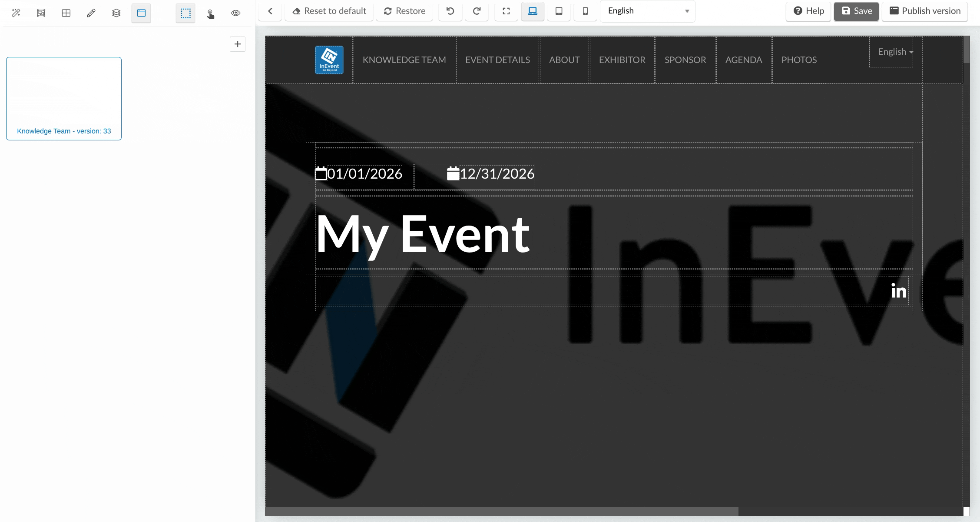Open the SPONSOR nav item
Viewport: 980px width, 522px height.
pyautogui.click(x=685, y=60)
